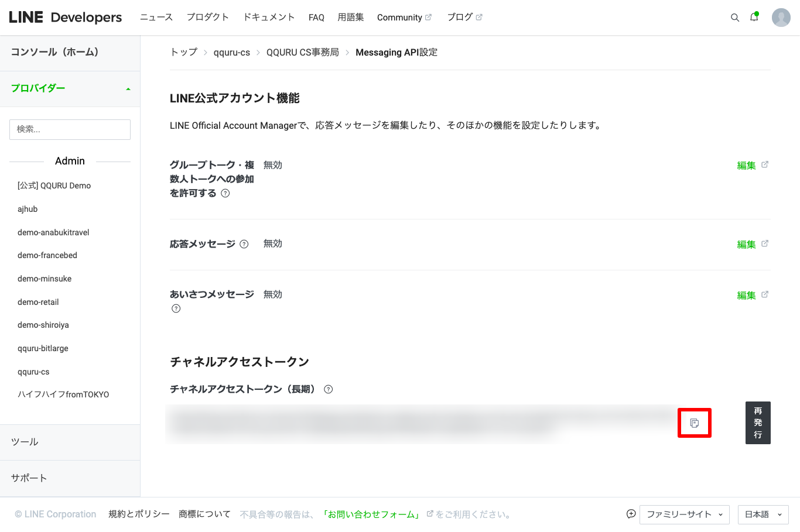Open the search icon in header
This screenshot has width=800, height=532.
[x=734, y=18]
